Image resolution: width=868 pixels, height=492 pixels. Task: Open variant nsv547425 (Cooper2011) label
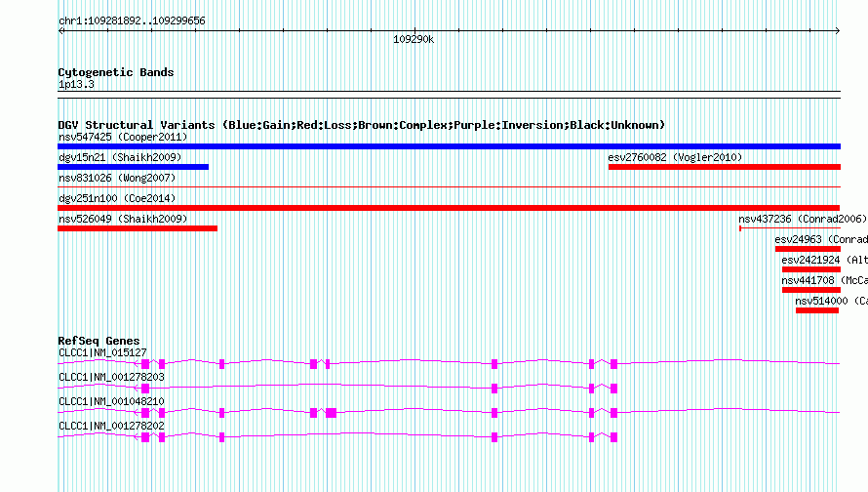(123, 137)
